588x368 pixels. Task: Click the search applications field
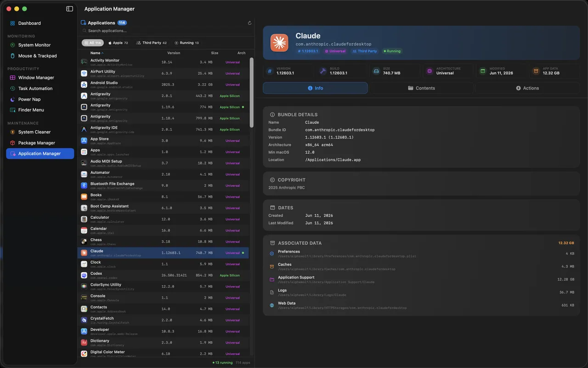click(x=165, y=31)
